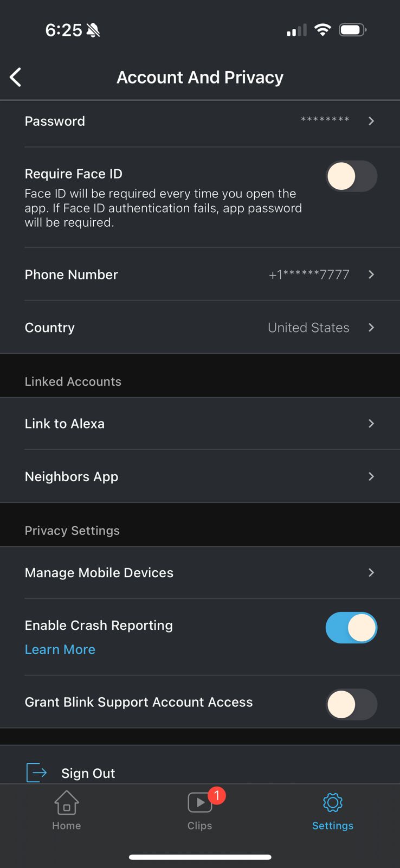Select the Settings tab
Screen dimensions: 400x868
pos(332,811)
